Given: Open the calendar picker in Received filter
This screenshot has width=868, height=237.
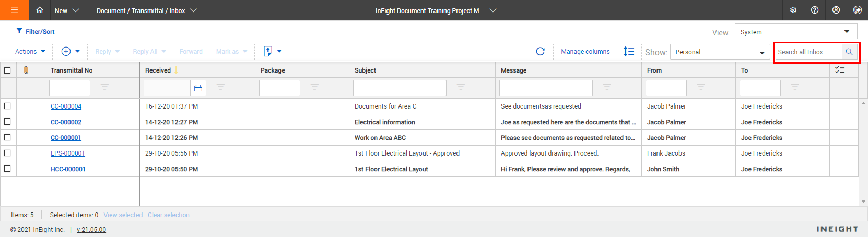Looking at the screenshot, I should pos(198,88).
